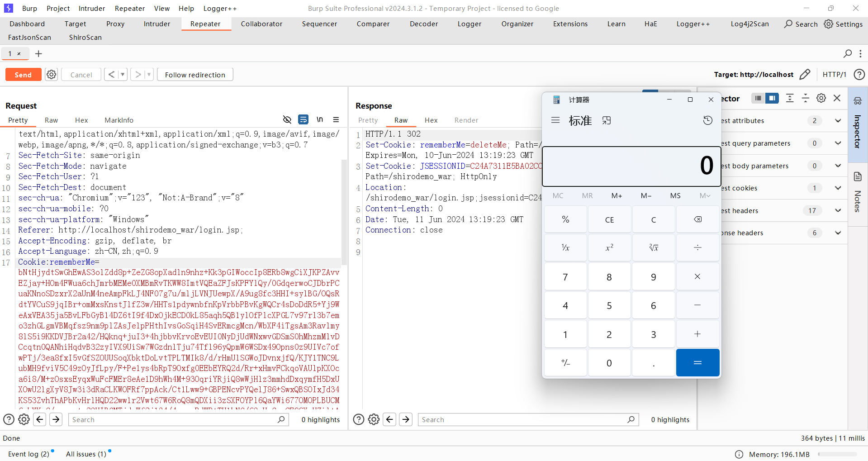Open the help icon beside HTTP/1
Viewport: 868px width, 461px height.
(x=859, y=75)
